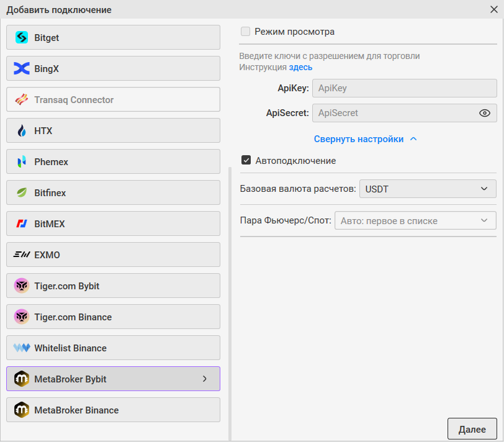Focus the ApiKey input field

point(404,88)
